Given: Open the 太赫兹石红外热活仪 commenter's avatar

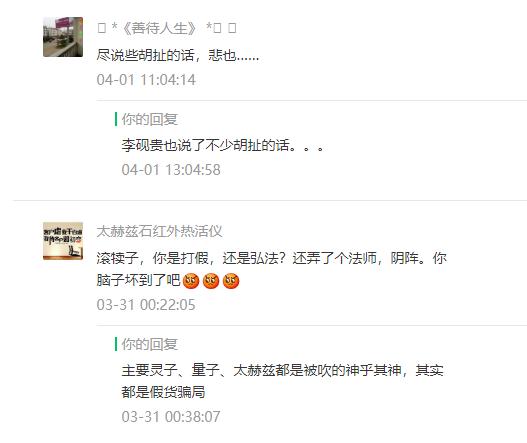Looking at the screenshot, I should 63,241.
